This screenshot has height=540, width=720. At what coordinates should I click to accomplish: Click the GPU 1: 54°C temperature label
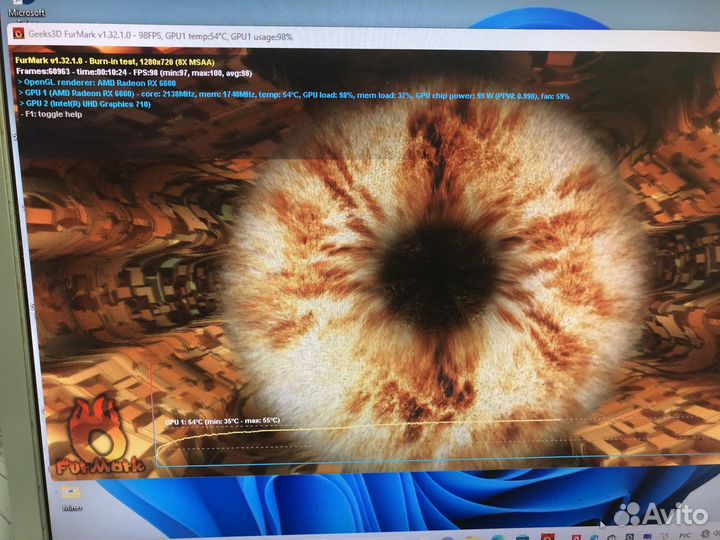pos(222,421)
